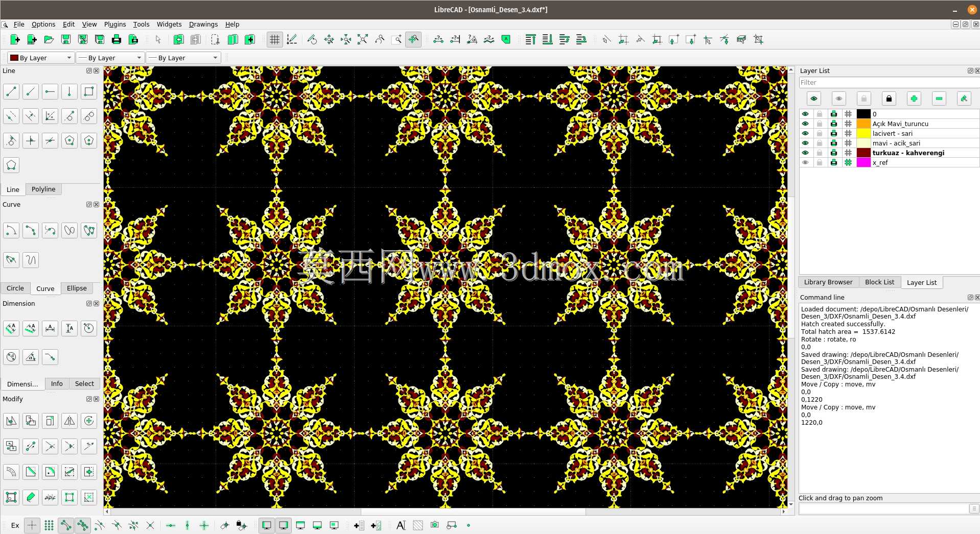
Task: Switch to the Info tab
Action: pos(57,383)
